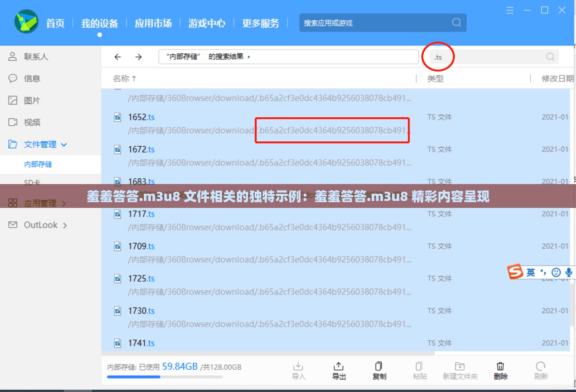Click the 文件管理 folder icon

pos(13,144)
